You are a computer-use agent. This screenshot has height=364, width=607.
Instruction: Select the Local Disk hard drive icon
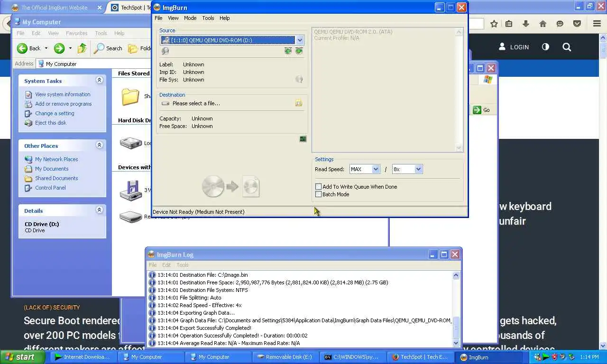(x=130, y=143)
